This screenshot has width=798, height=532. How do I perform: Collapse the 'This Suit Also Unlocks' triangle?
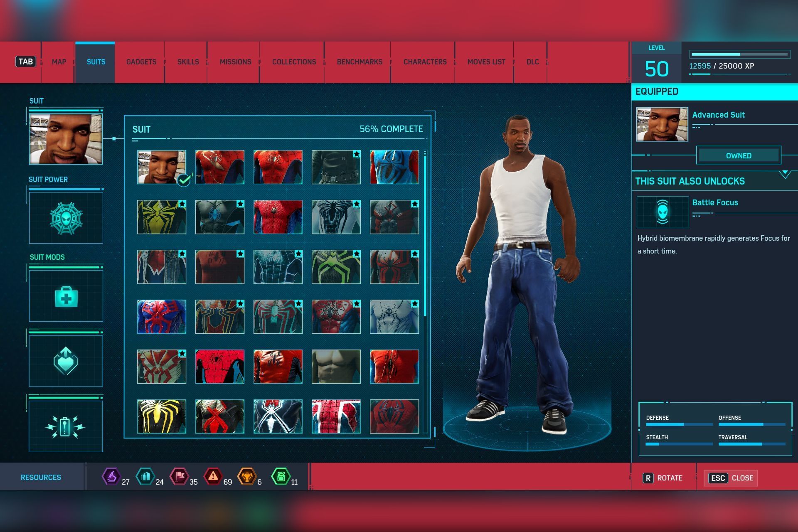point(785,173)
